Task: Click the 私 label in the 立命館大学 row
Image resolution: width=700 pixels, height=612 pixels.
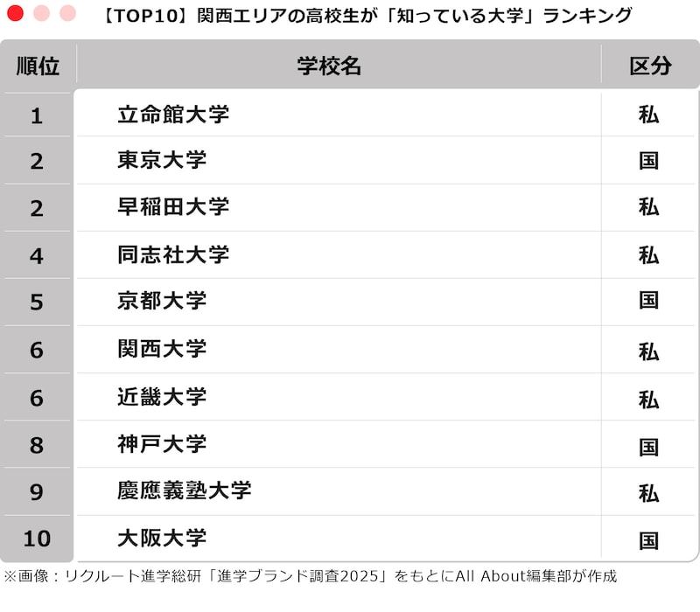Action: (648, 115)
